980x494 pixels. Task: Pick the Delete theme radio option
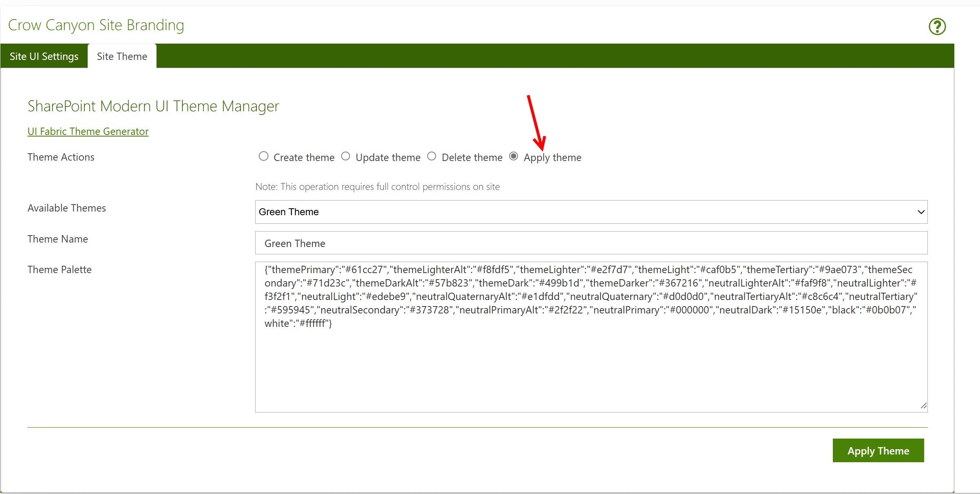coord(432,157)
